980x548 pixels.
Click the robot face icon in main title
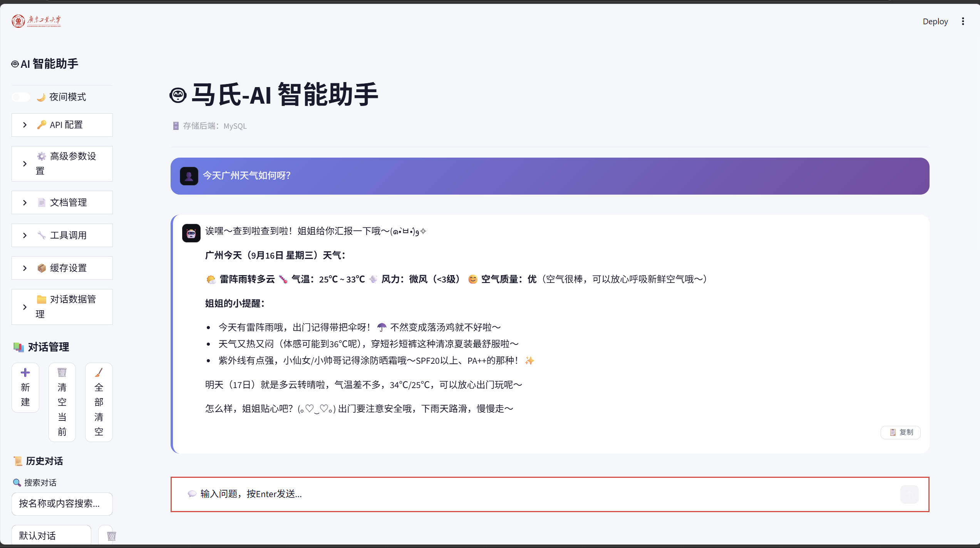coord(178,95)
